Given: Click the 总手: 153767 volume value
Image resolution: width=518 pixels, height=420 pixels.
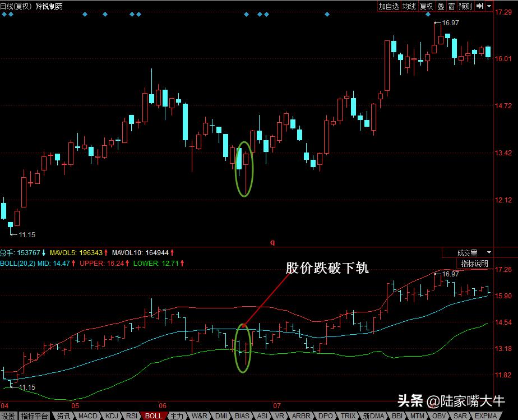Looking at the screenshot, I should click(x=23, y=253).
